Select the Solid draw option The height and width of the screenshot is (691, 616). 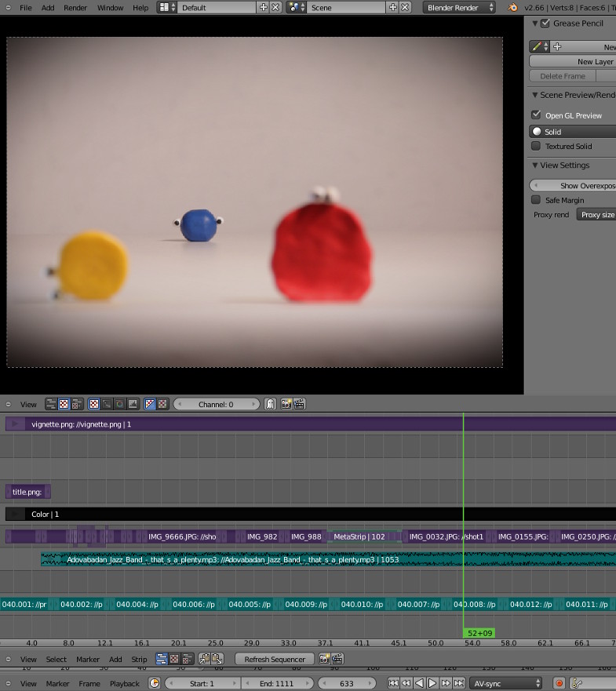(x=572, y=132)
